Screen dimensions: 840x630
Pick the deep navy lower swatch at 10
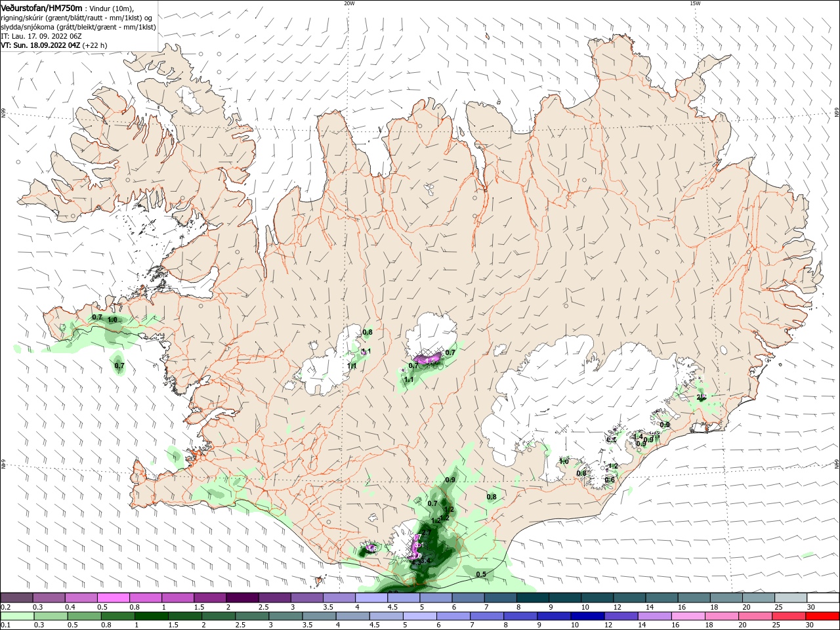click(x=587, y=616)
